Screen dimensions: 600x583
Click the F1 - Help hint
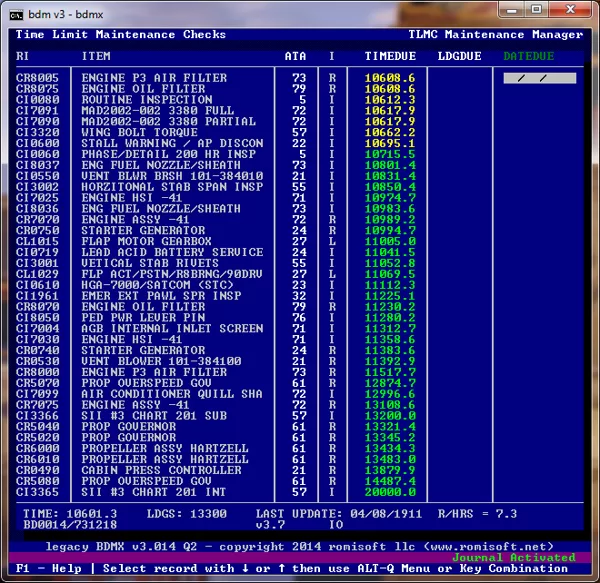coord(49,568)
